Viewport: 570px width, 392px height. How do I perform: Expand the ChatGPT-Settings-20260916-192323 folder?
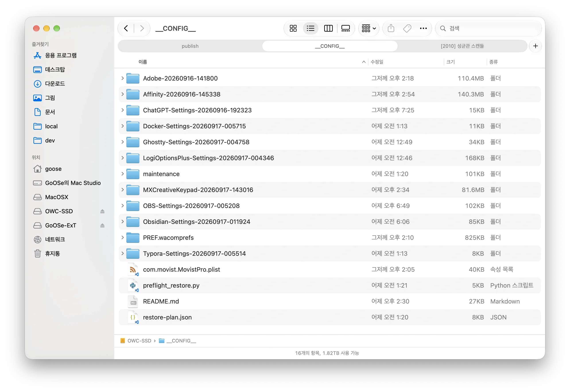tap(122, 110)
